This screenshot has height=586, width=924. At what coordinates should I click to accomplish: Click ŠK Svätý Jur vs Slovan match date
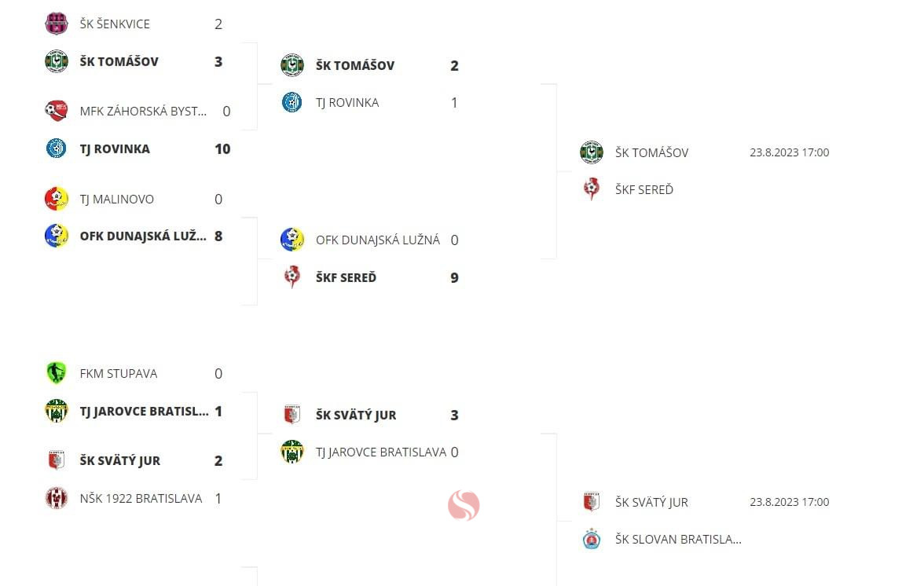pos(790,503)
